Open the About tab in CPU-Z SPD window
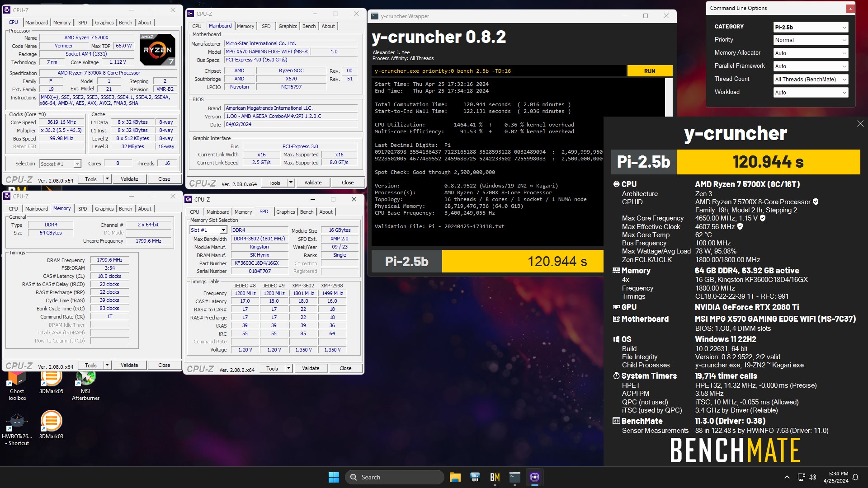Screen dimensions: 868x488 [x=326, y=212]
